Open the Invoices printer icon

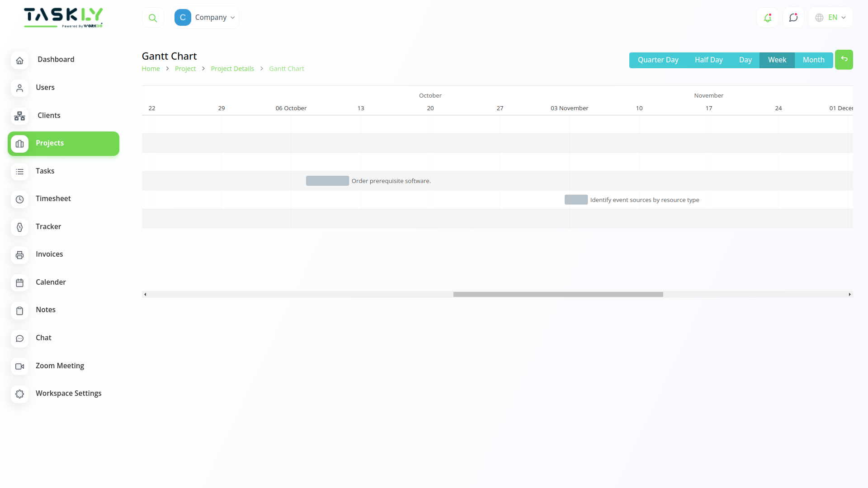pos(19,255)
